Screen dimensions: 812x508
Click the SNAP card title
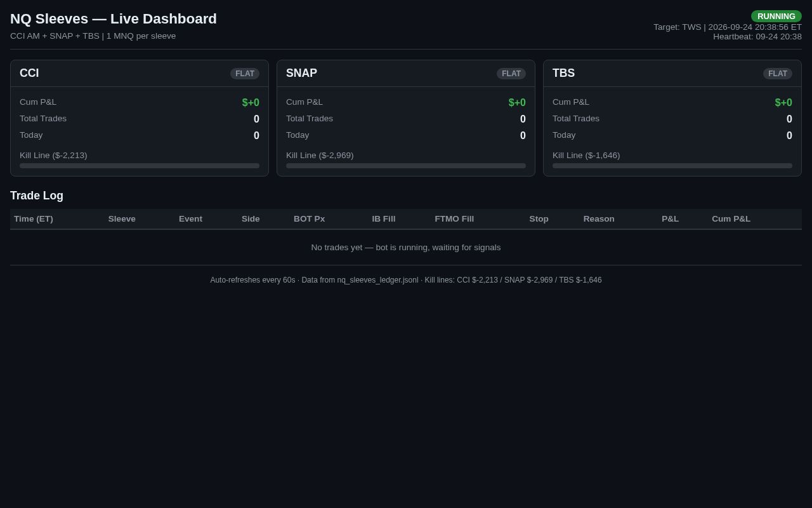(301, 73)
